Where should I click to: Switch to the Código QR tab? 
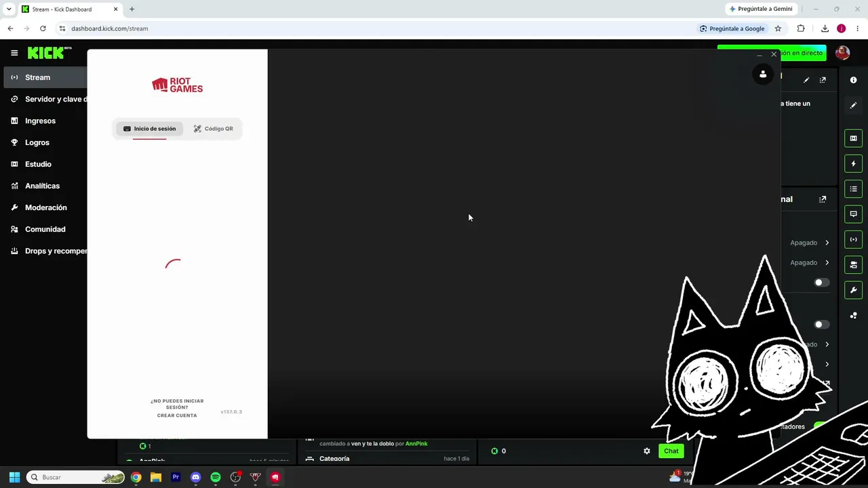[x=213, y=129]
